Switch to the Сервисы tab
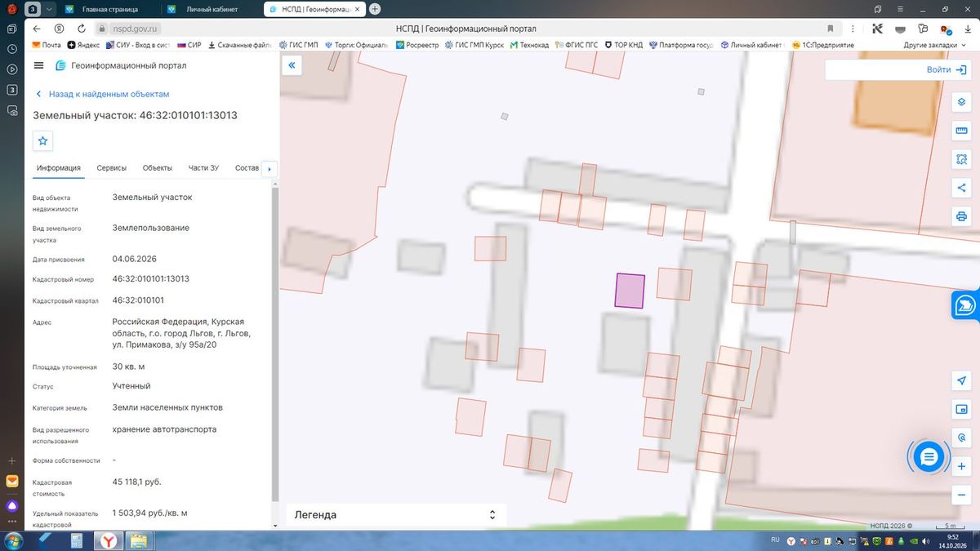This screenshot has height=551, width=980. point(111,168)
